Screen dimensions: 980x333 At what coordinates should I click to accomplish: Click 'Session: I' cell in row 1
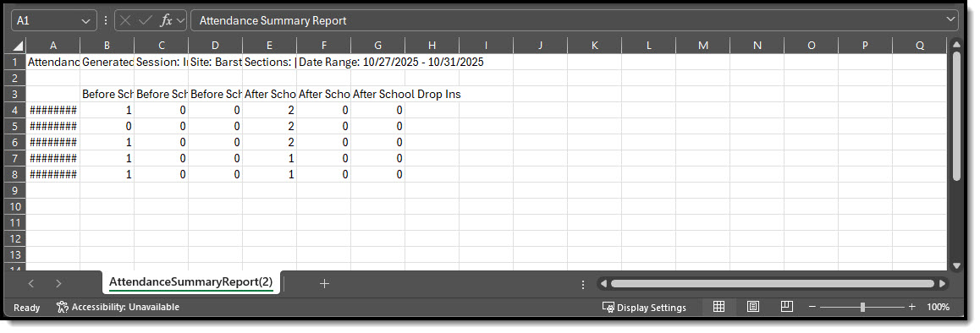[162, 62]
